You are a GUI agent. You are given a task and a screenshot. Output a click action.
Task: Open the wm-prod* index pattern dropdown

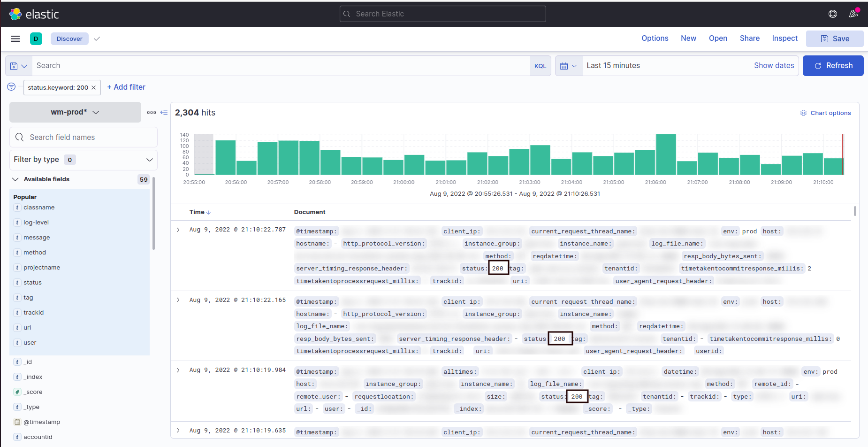pyautogui.click(x=75, y=112)
